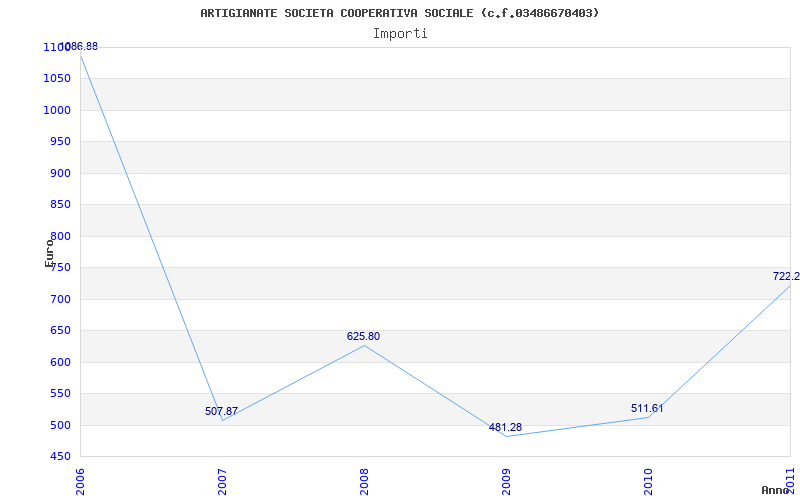Click the Importi subtitle
The height and width of the screenshot is (500, 800).
point(400,34)
